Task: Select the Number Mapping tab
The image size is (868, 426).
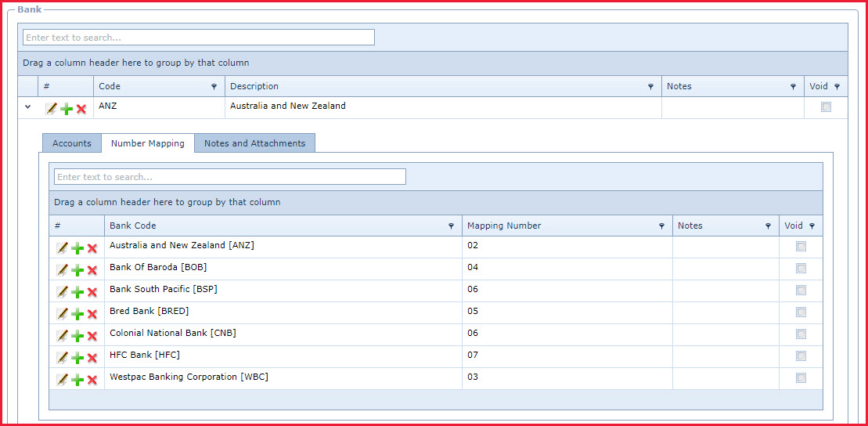Action: click(148, 143)
